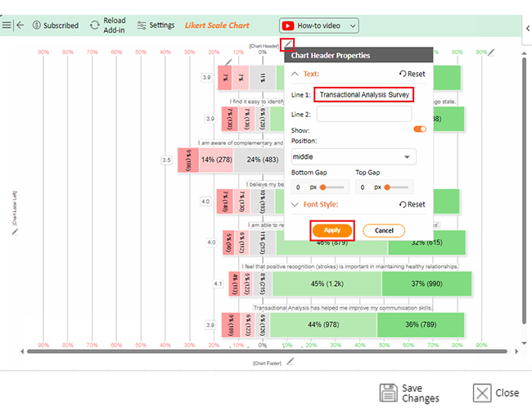Open the hamburger menu icon

(x=6, y=25)
